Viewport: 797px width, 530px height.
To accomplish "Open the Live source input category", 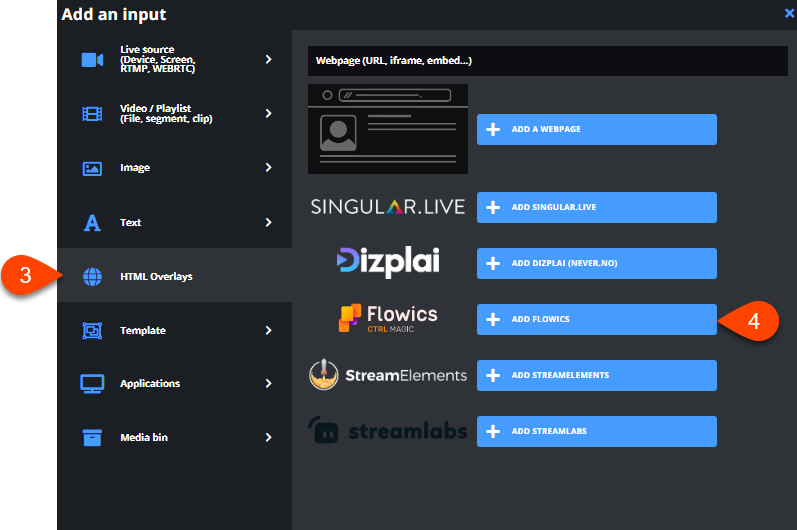I will tap(174, 59).
